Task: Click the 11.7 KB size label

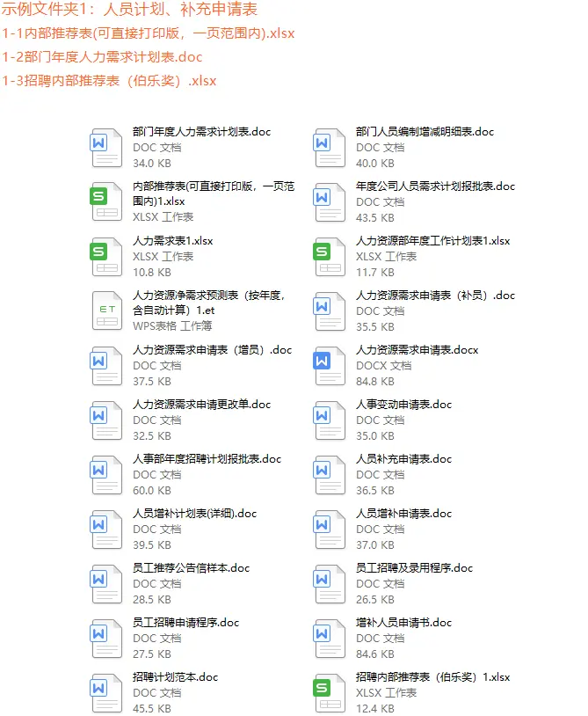Action: (x=375, y=272)
